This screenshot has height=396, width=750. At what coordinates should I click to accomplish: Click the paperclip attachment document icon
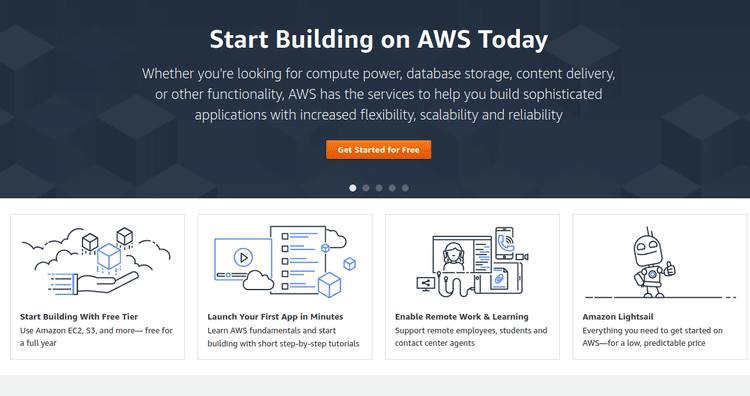(x=499, y=278)
